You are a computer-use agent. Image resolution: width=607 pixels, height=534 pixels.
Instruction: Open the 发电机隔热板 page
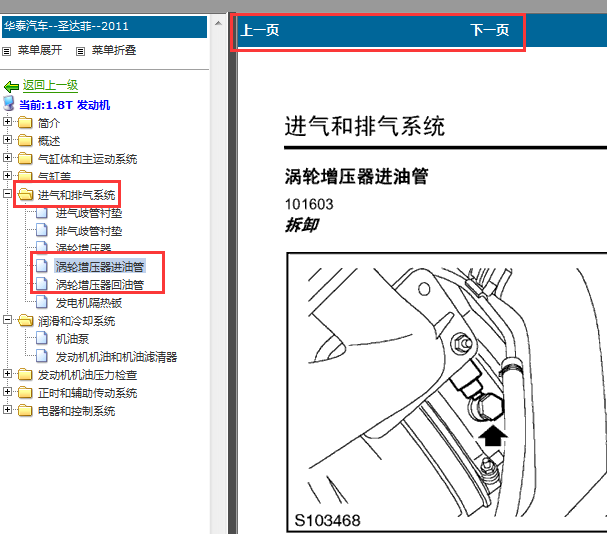pyautogui.click(x=89, y=303)
